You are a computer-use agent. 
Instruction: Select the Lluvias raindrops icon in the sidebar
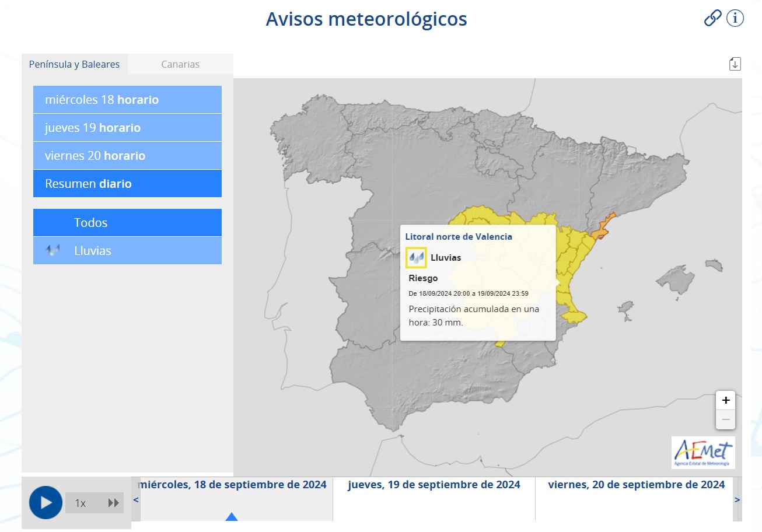tap(53, 250)
